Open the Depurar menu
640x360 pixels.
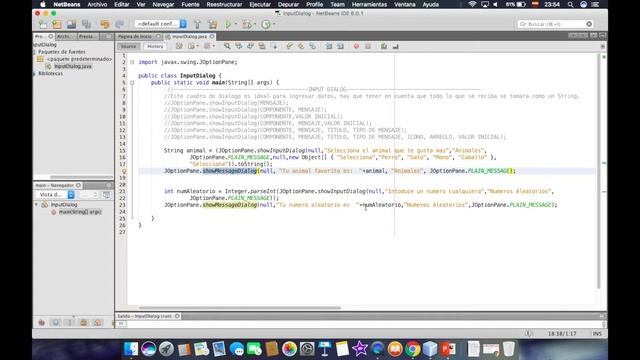288,4
